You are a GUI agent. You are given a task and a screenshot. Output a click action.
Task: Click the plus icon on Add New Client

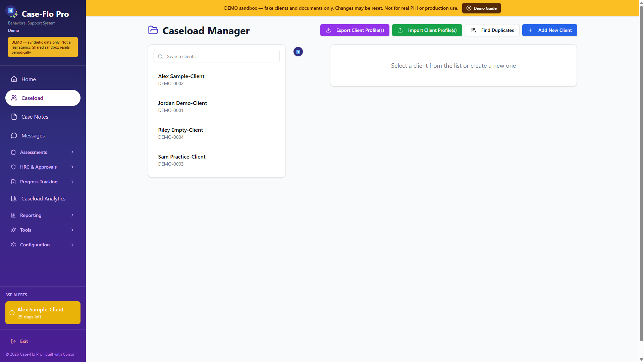click(x=530, y=30)
